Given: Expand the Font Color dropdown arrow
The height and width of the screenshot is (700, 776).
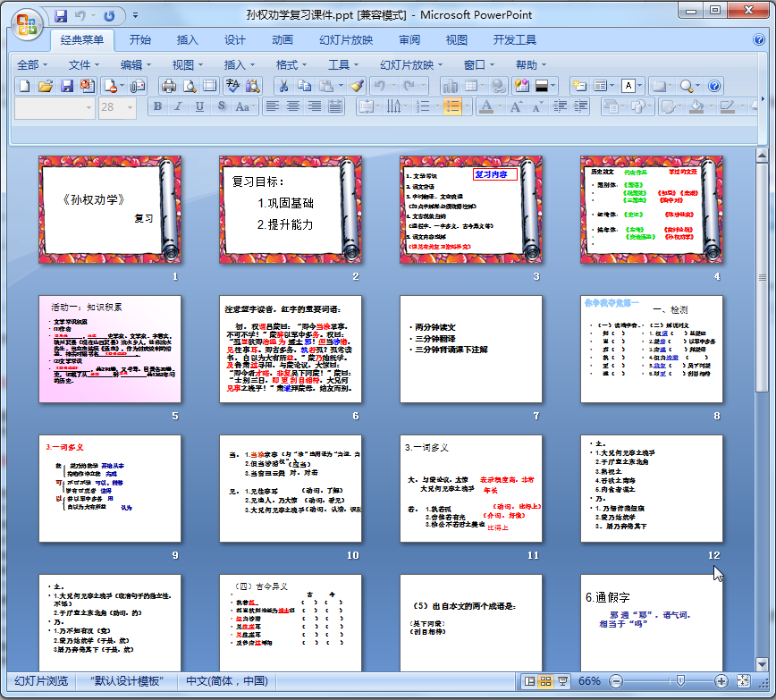Looking at the screenshot, I should (x=500, y=106).
